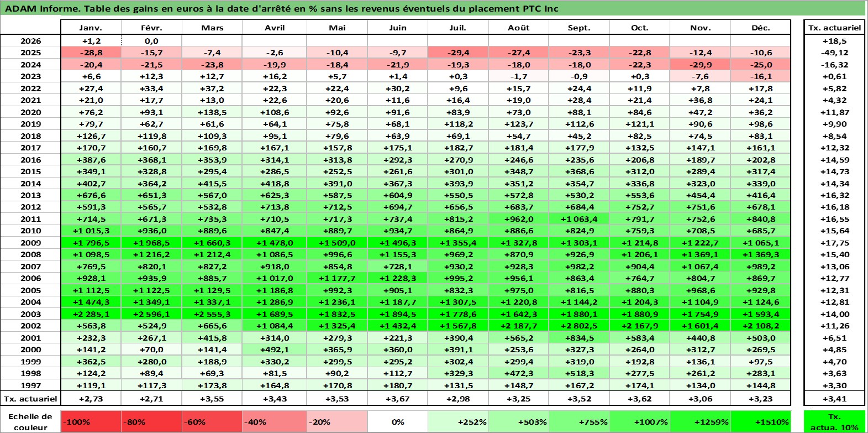Screen dimensions: 868x433
Task: Select the +2,73 value in the bottom row
Action: pos(91,399)
